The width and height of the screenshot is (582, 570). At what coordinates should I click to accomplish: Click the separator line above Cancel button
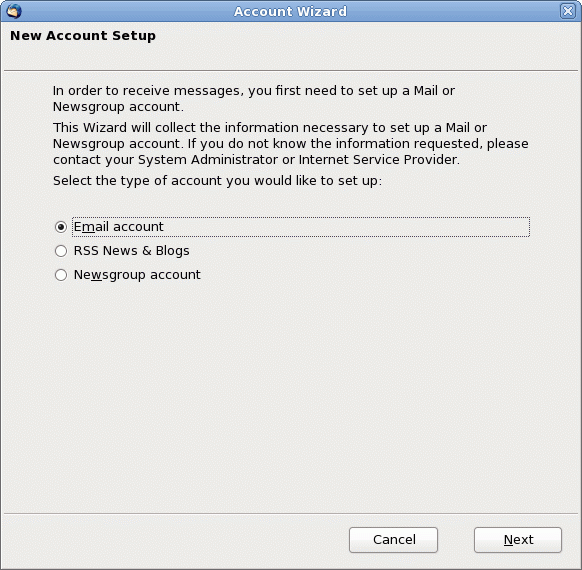tap(291, 514)
